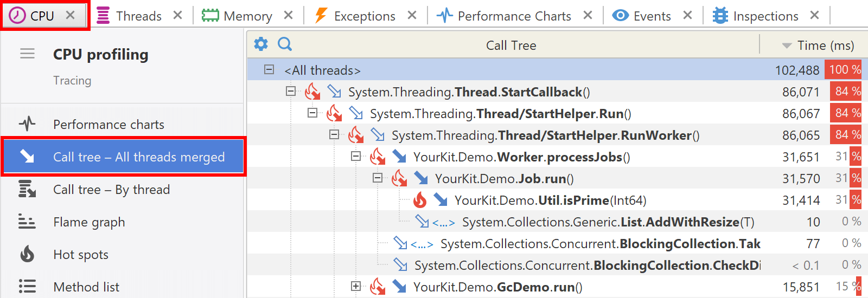
Task: Click the Threads tab stacked-bars icon
Action: 103,16
